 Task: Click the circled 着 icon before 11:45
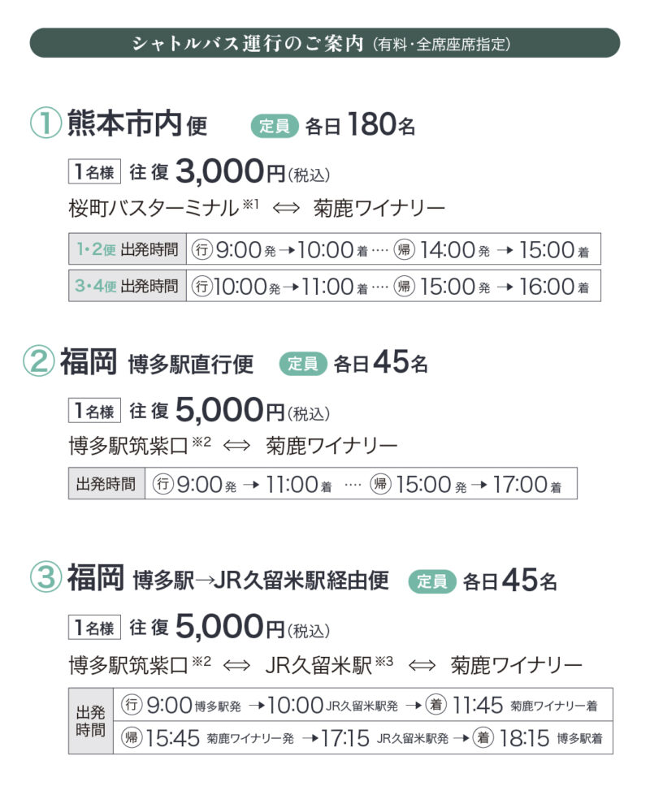click(436, 705)
